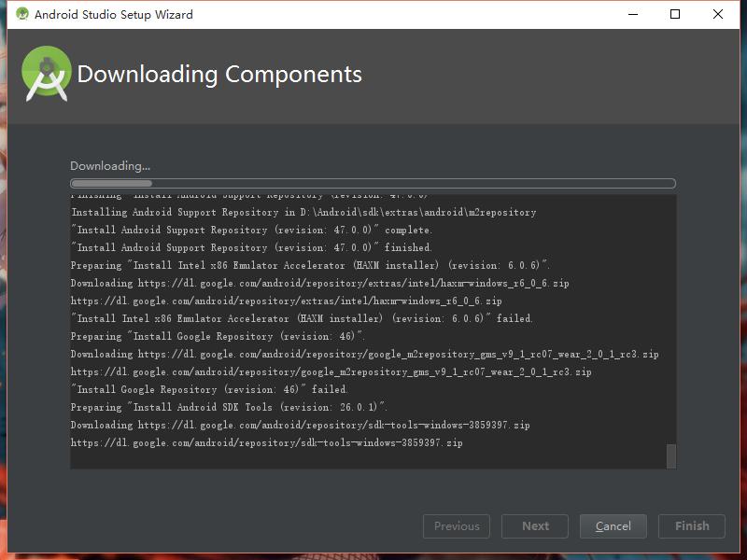Click the "Downloading Components" heading
Viewport: 747px width, 560px height.
pos(219,75)
